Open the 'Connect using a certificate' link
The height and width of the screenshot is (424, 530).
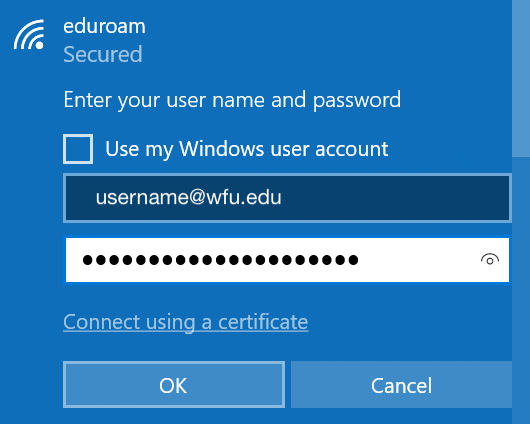click(x=186, y=322)
